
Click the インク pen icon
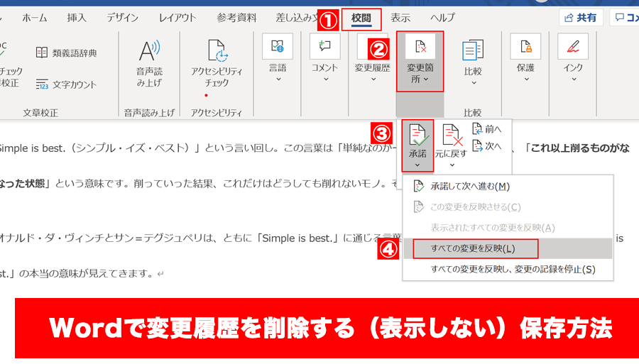(x=573, y=46)
